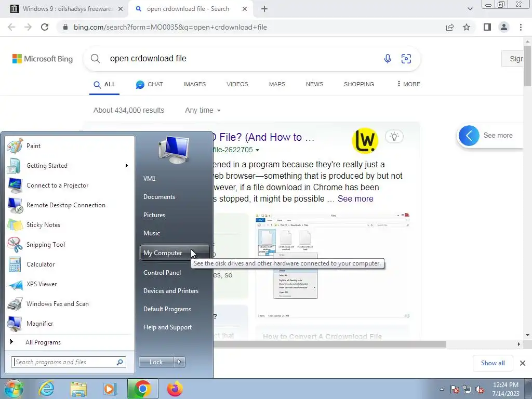Open the shutdown options arrow beside Lock
Viewport: 532px width, 399px height.
[179, 362]
